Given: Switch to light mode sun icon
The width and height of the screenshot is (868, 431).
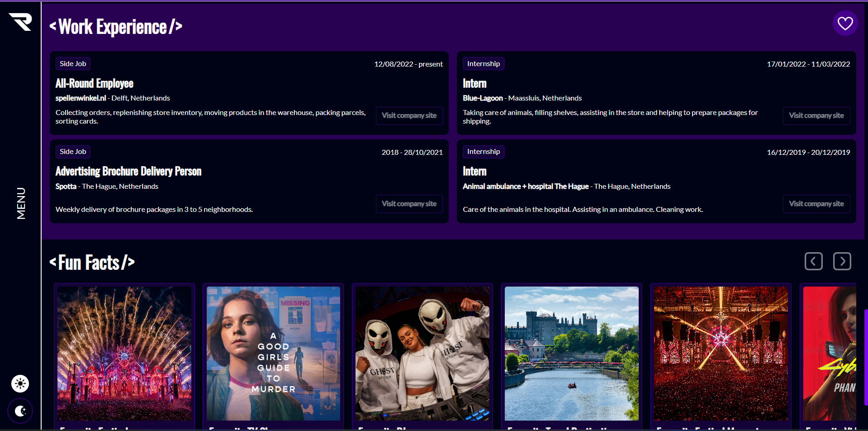Looking at the screenshot, I should 20,384.
